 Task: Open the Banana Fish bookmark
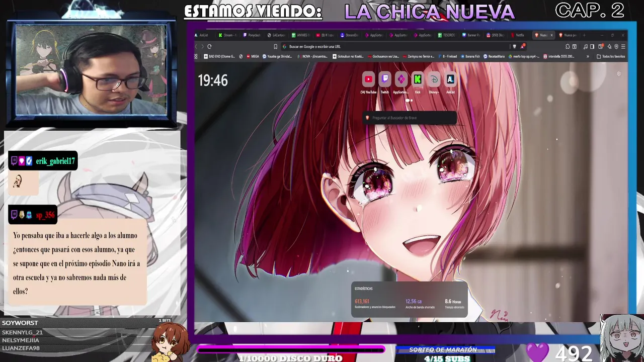pyautogui.click(x=470, y=56)
